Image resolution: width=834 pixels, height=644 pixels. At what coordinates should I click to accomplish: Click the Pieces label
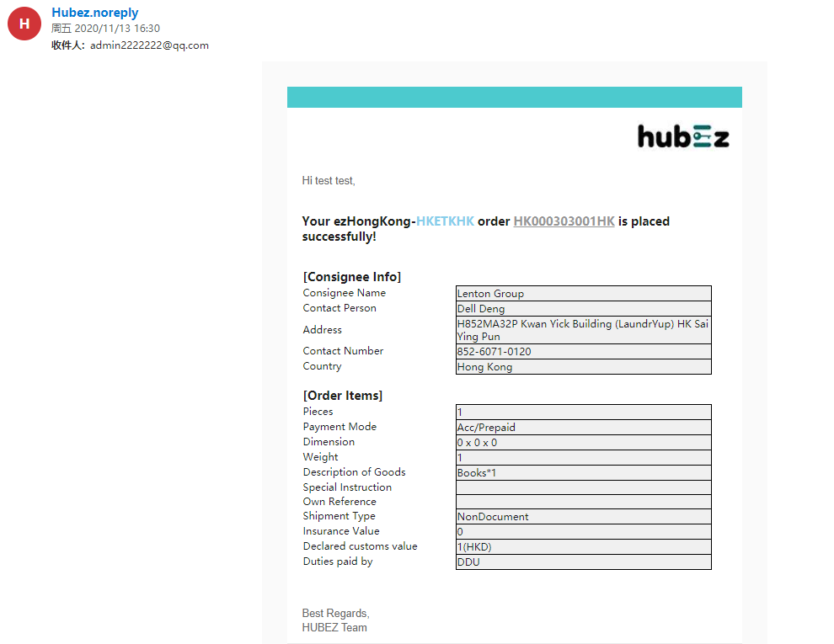pyautogui.click(x=318, y=412)
